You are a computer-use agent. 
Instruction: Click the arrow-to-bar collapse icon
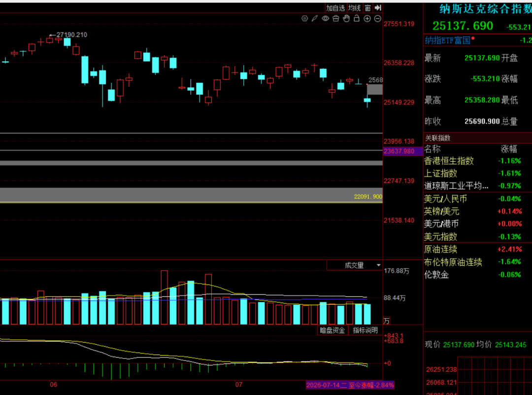point(378,8)
